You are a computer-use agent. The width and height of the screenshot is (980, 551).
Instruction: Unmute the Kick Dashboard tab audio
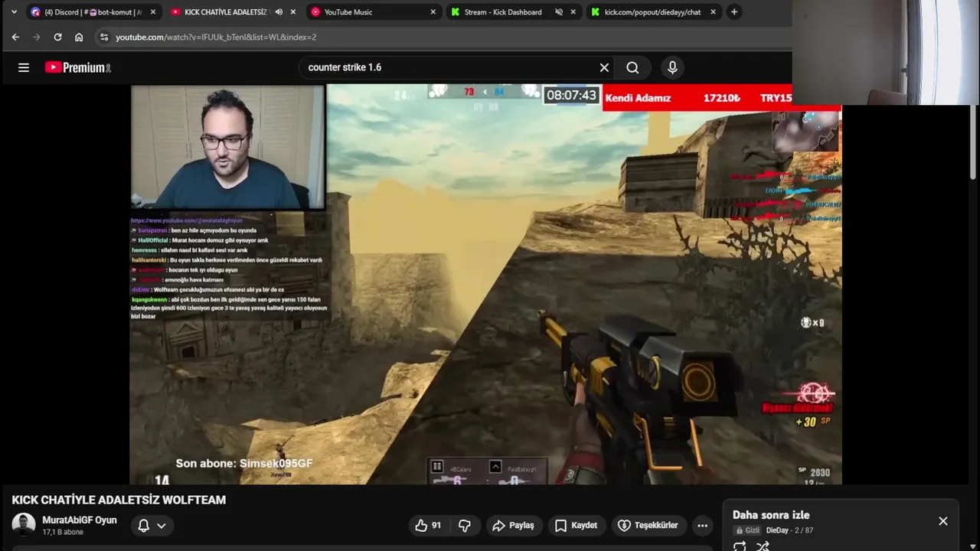559,12
